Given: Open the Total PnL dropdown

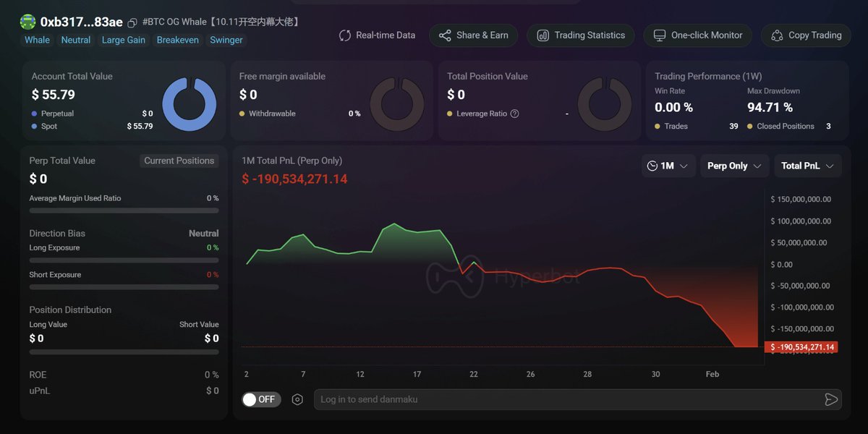Looking at the screenshot, I should tap(808, 166).
